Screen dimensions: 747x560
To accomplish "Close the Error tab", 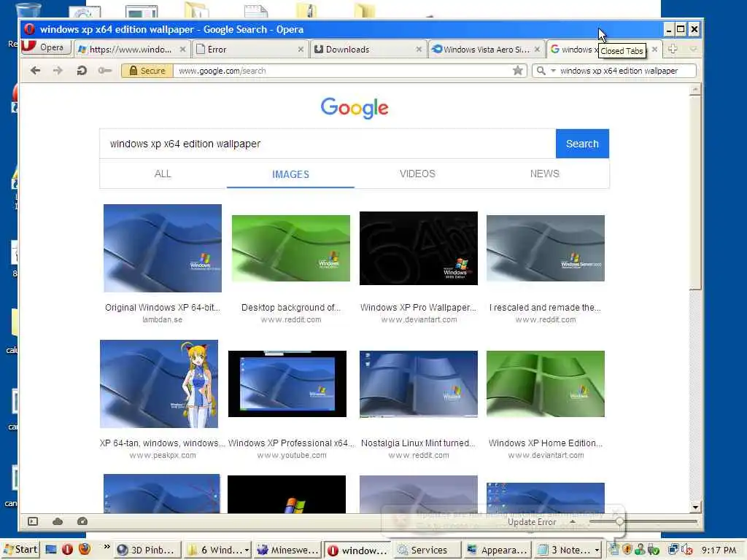I will click(x=301, y=49).
